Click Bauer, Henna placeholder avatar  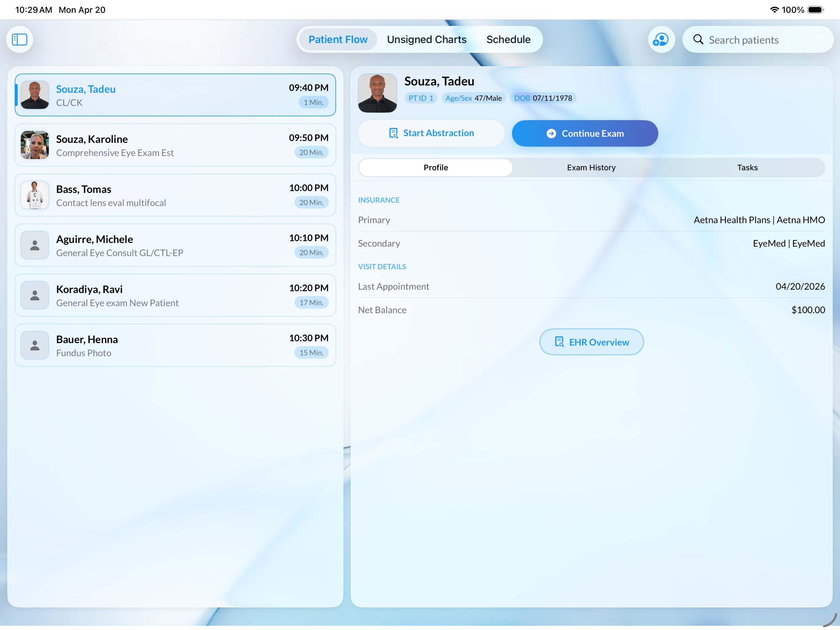tap(34, 346)
